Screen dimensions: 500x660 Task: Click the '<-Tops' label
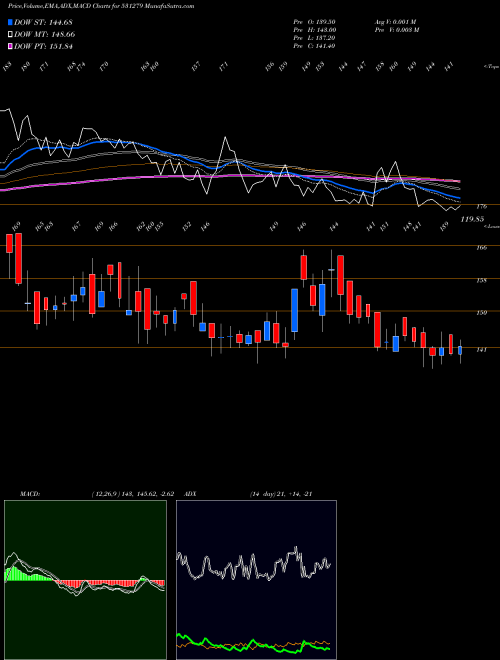coord(491,67)
